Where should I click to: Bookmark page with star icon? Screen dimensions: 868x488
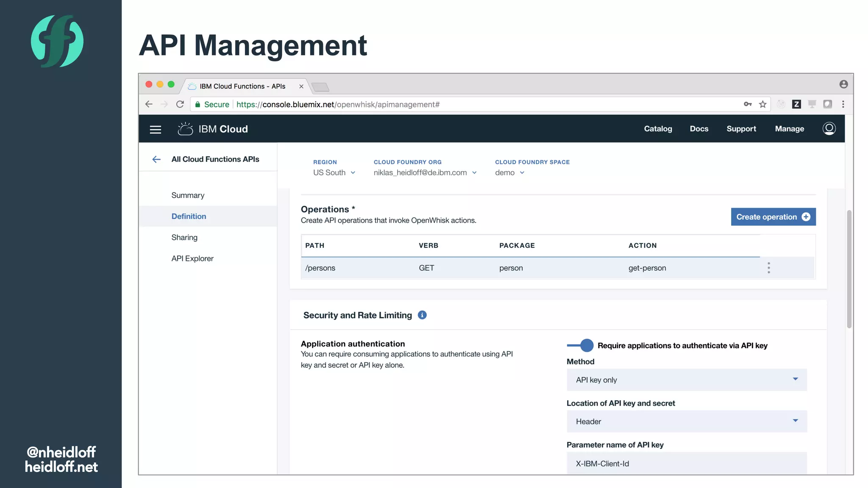pyautogui.click(x=763, y=104)
